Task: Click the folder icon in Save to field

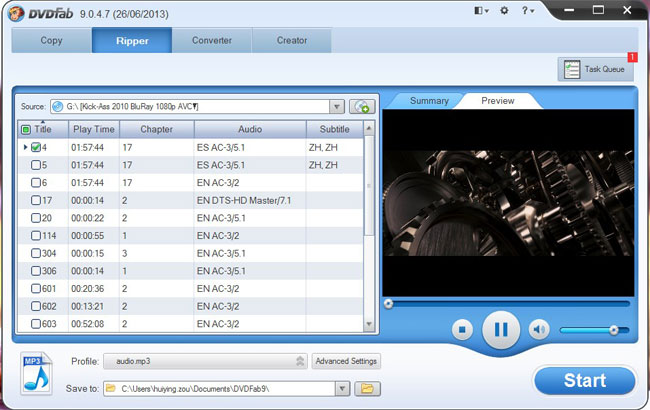Action: [x=110, y=388]
